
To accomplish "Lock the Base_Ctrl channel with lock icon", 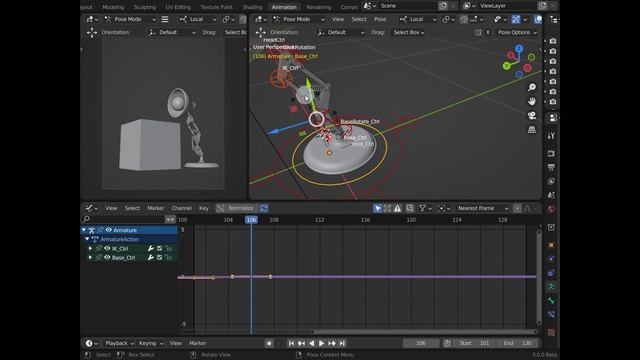I will pyautogui.click(x=169, y=258).
